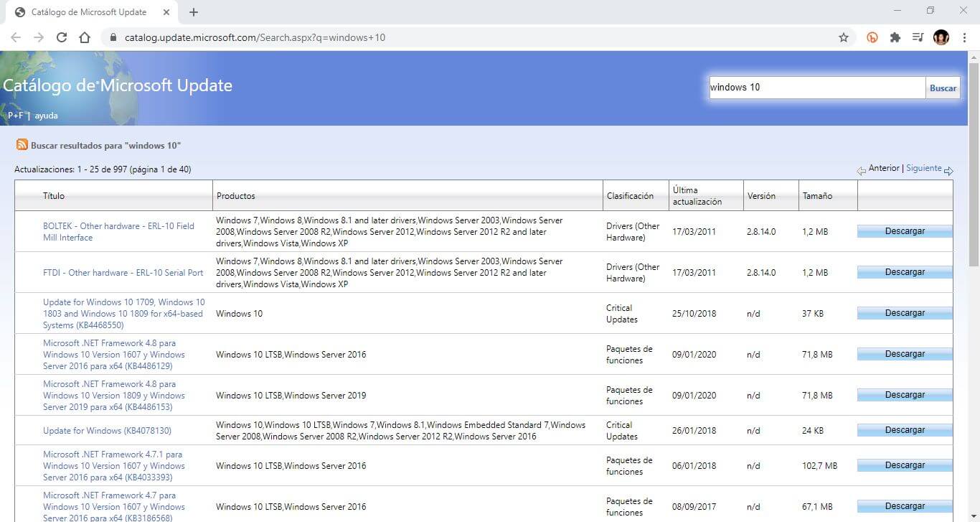Click the browser back arrow
980x522 pixels.
click(x=16, y=37)
